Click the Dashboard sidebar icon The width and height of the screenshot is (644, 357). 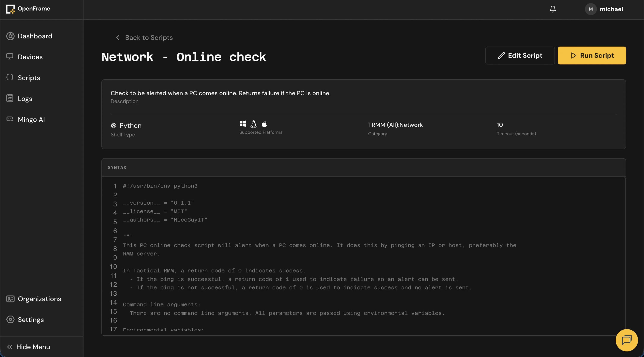coord(10,36)
